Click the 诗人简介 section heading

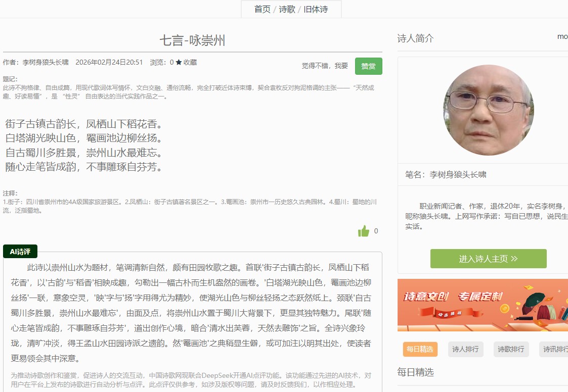tap(416, 38)
